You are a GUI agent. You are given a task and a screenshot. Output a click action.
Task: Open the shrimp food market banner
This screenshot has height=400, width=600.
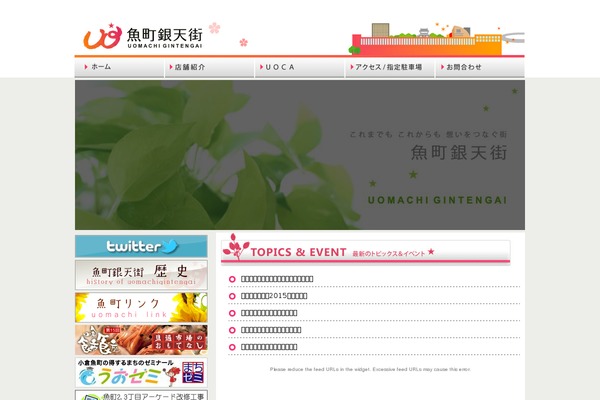(x=141, y=340)
